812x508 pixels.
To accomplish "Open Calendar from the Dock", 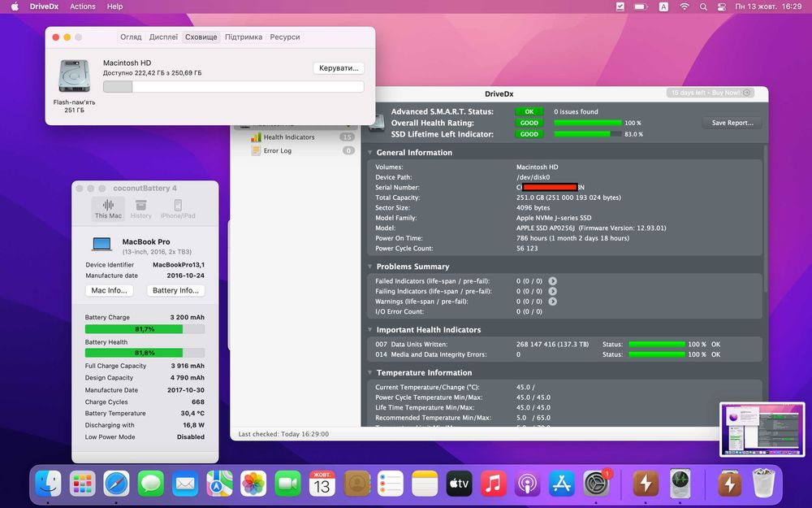I will click(x=322, y=484).
